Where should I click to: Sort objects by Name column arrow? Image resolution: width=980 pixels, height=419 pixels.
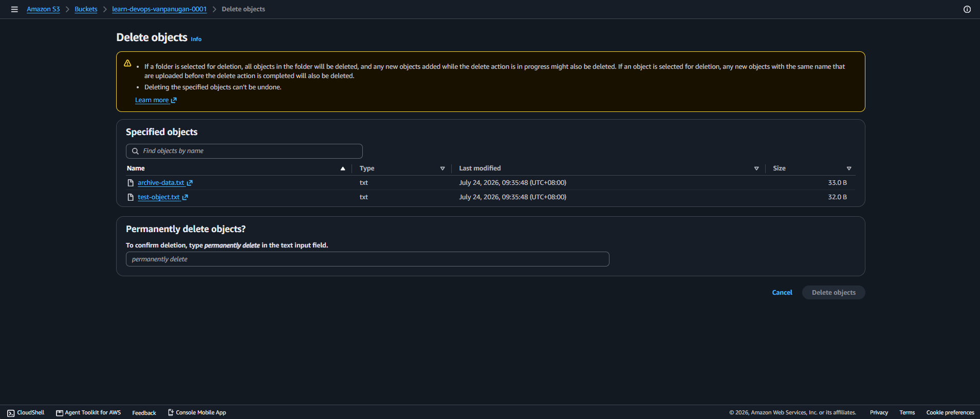[343, 168]
